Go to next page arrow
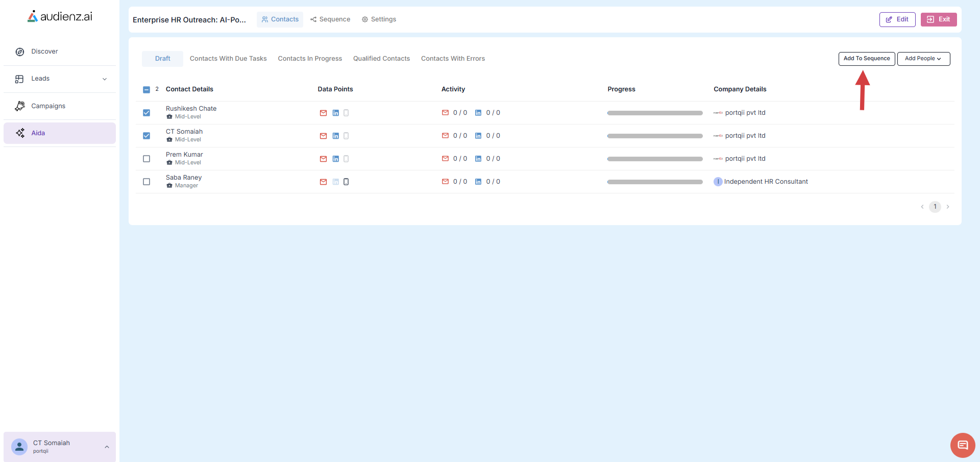The height and width of the screenshot is (462, 980). coord(948,207)
